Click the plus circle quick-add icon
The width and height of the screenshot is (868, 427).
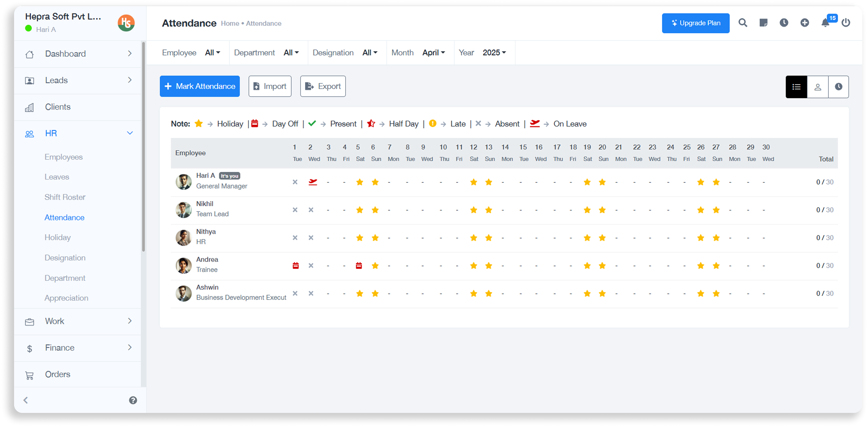805,23
